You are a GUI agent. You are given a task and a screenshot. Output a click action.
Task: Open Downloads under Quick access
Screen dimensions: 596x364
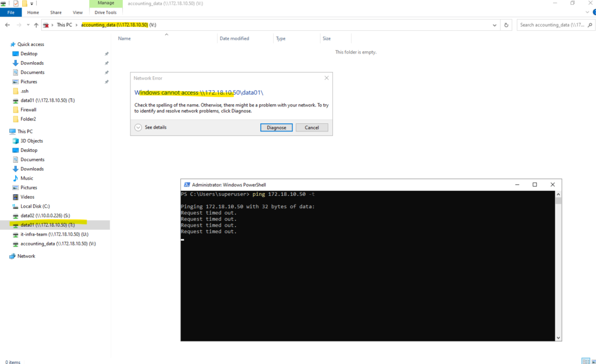(x=32, y=63)
